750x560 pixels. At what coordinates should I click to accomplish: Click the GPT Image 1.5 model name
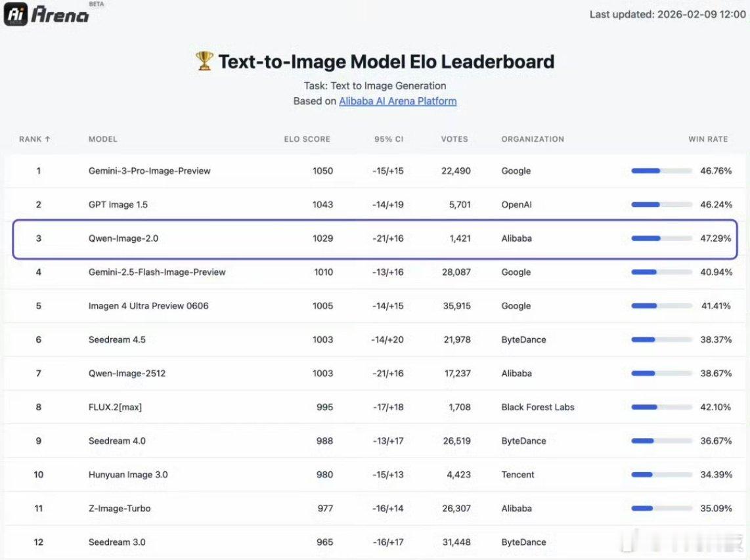point(118,205)
